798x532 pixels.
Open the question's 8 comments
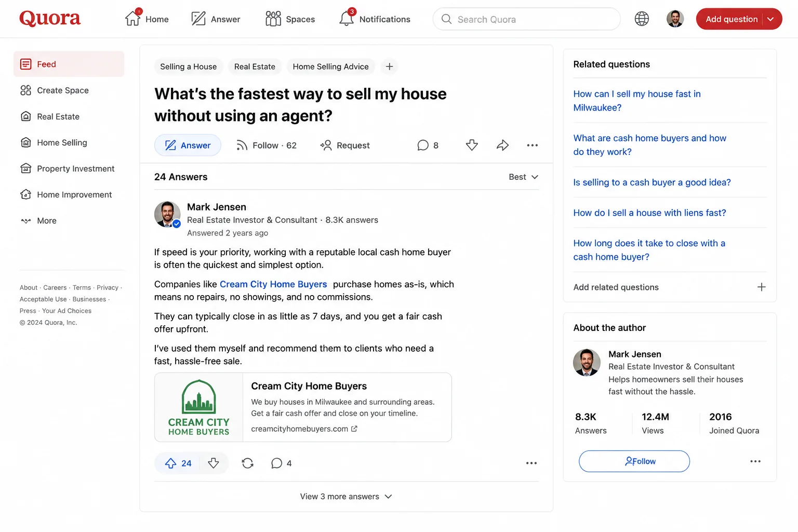(428, 145)
